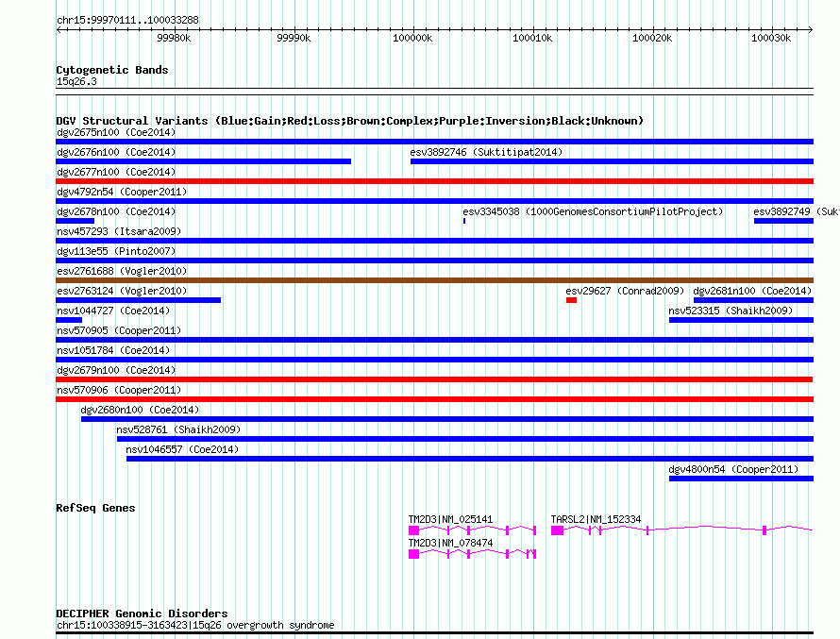
Task: Click the blue bar under dgv2675n100
Action: point(434,142)
